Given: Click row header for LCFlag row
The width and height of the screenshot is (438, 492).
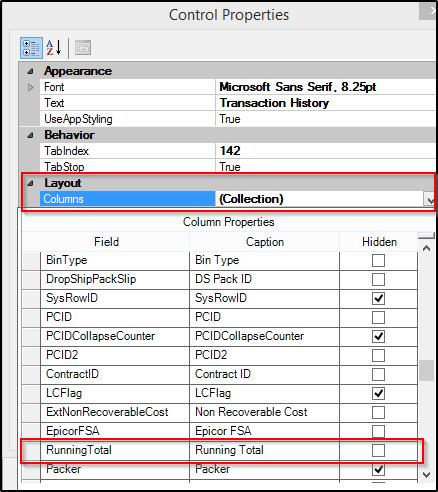Looking at the screenshot, I should (x=31, y=393).
